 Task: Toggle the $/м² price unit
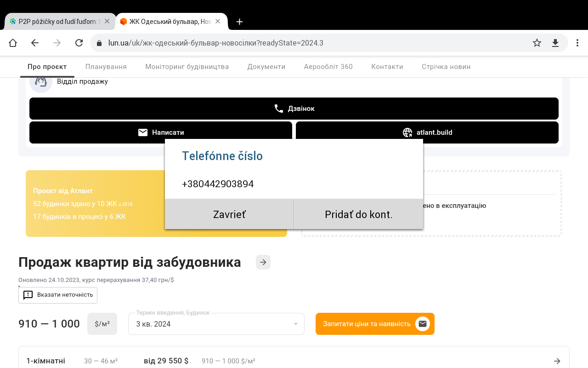point(102,324)
